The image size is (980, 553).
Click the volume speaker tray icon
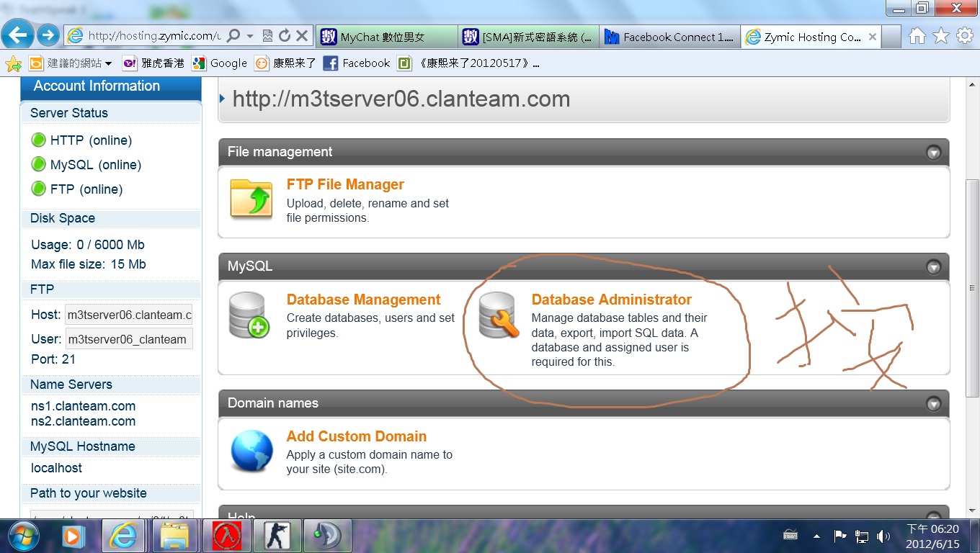coord(883,536)
